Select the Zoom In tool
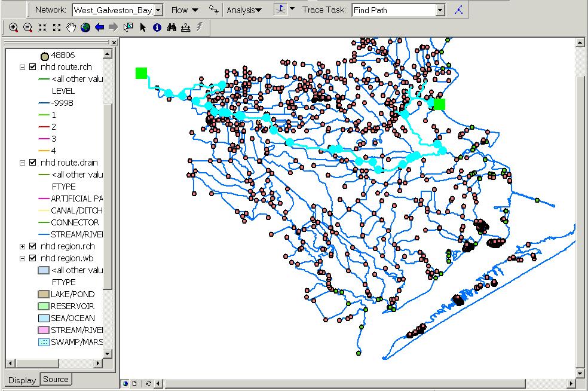The image size is (588, 391). (x=13, y=28)
